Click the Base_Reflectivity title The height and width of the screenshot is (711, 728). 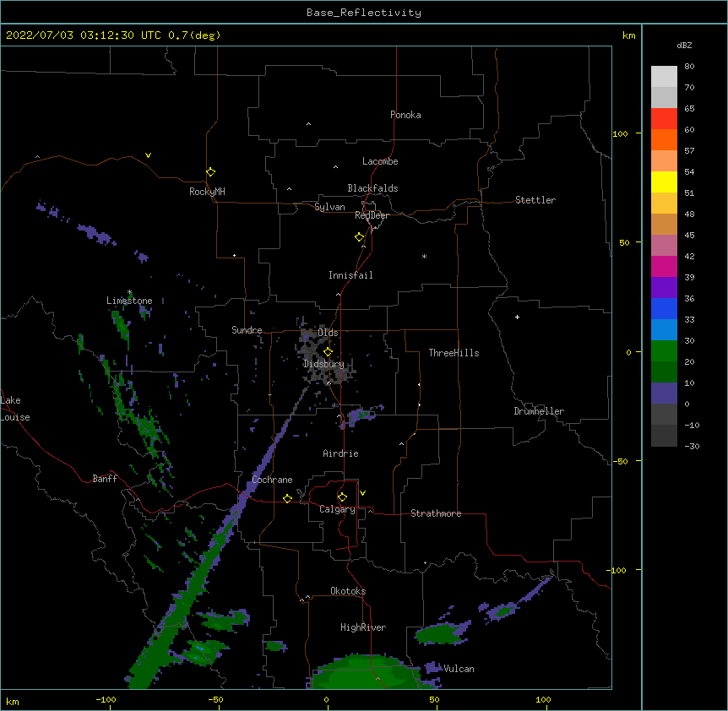(x=364, y=13)
